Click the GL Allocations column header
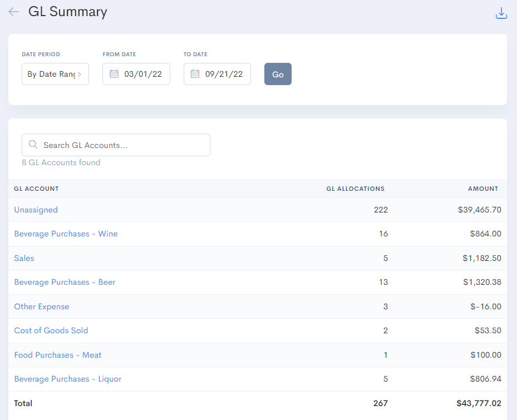This screenshot has height=420, width=517. (x=355, y=189)
